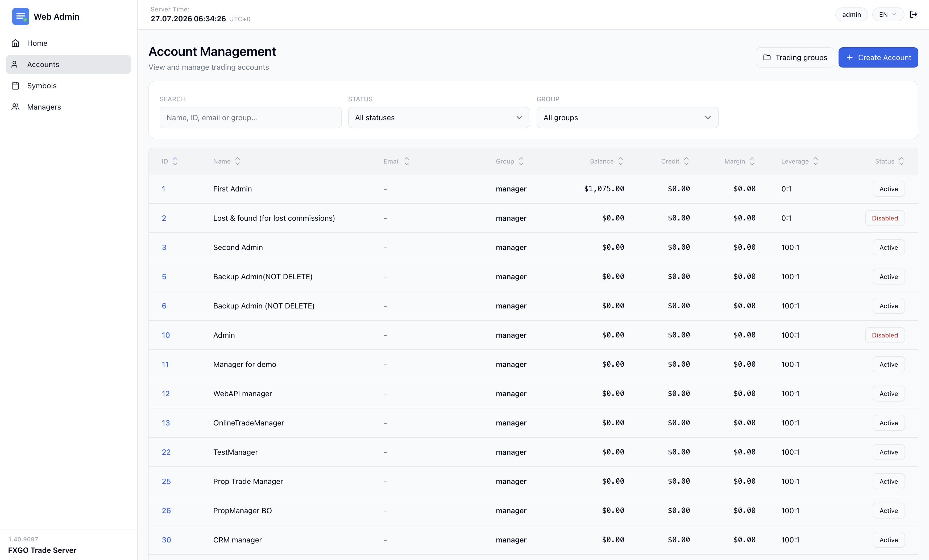Open account ID 10 link

pyautogui.click(x=166, y=335)
